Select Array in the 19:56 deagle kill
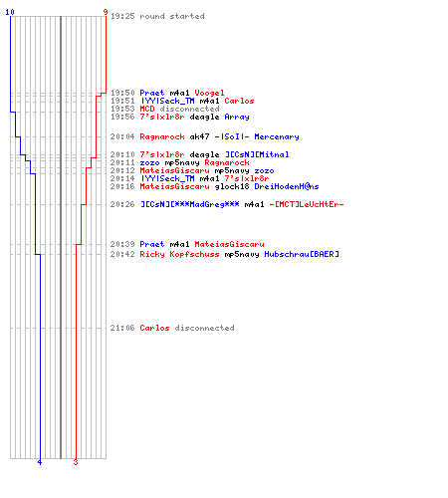 (237, 117)
